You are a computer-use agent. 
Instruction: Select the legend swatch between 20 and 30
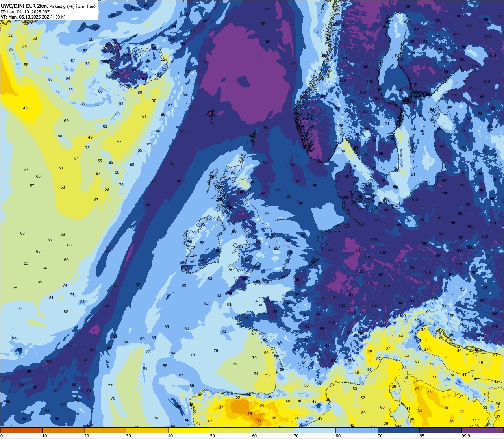tap(105, 430)
